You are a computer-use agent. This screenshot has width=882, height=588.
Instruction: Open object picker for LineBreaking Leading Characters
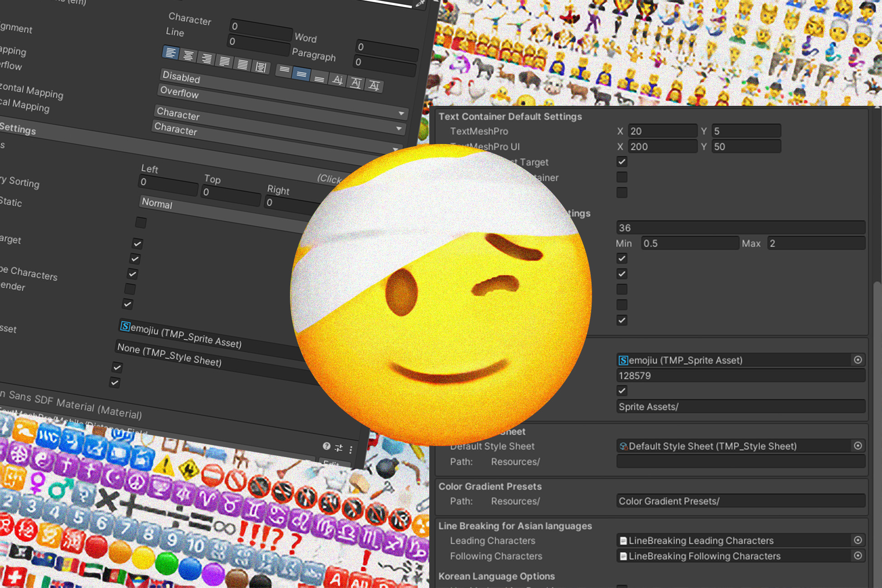858,541
